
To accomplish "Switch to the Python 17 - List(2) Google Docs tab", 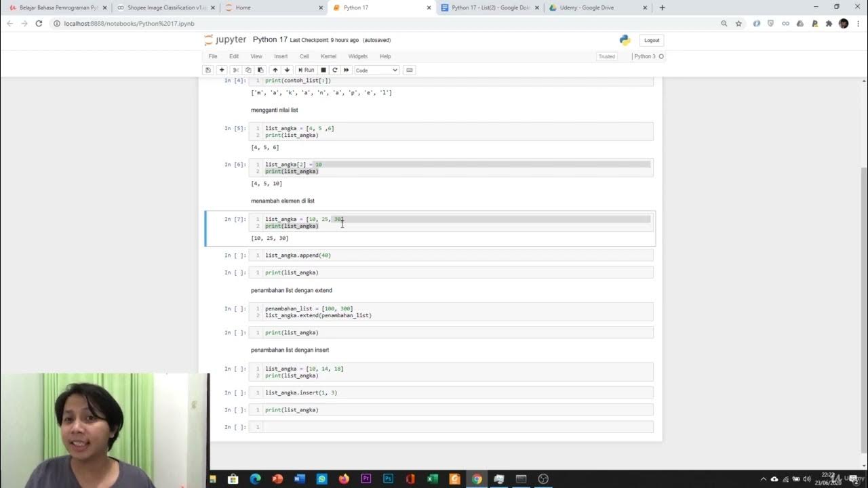I will pyautogui.click(x=490, y=7).
